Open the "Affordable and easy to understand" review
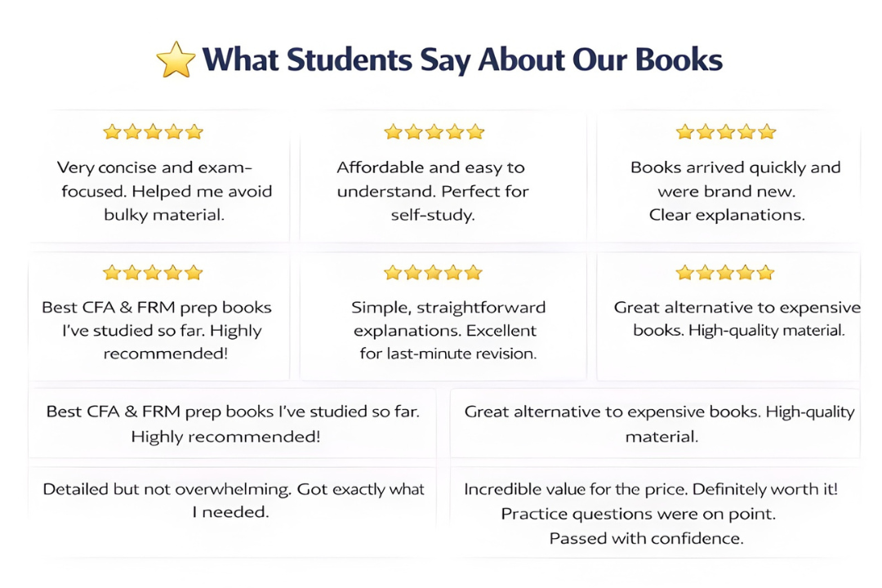This screenshot has height=588, width=882. point(432,191)
